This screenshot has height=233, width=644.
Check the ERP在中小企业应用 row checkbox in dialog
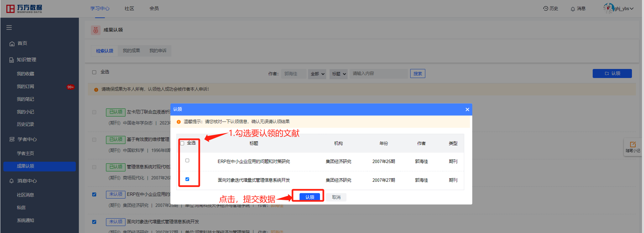[x=187, y=160]
